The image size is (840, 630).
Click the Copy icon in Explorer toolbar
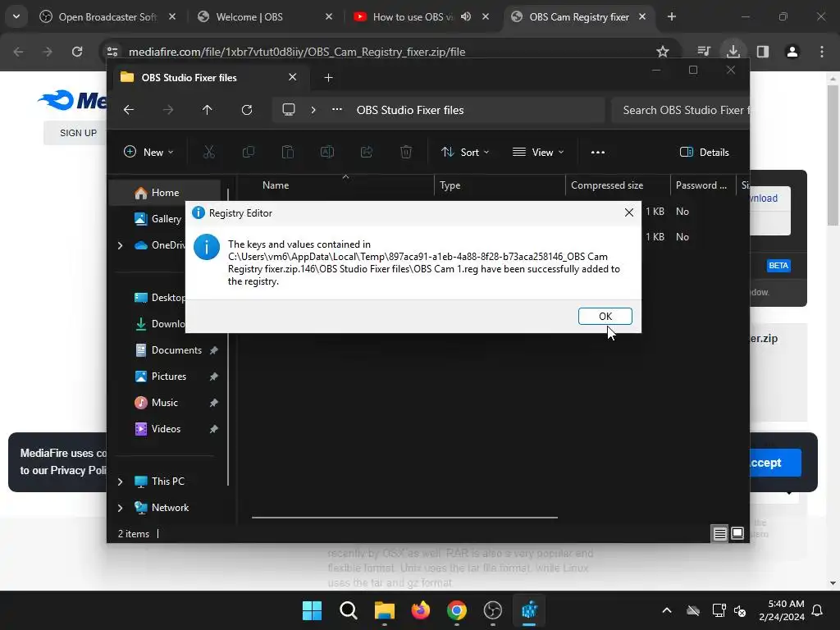tap(248, 152)
